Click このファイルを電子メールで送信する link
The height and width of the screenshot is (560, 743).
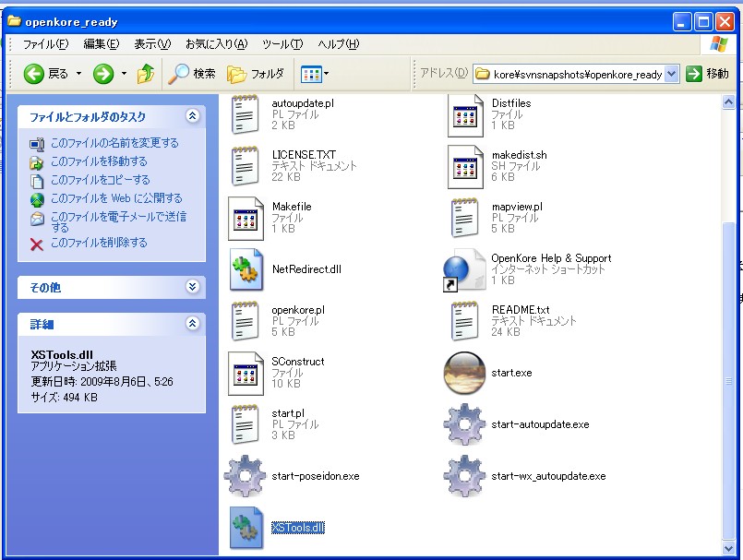pos(118,221)
